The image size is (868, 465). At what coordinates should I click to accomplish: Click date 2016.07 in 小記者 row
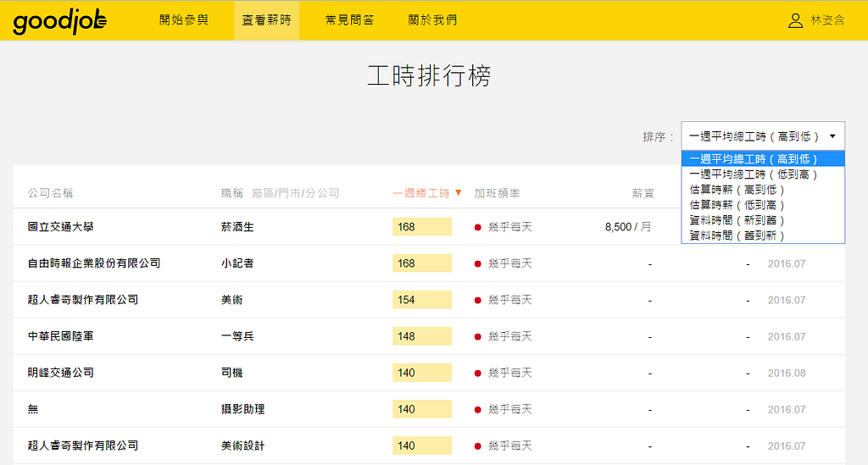tap(787, 263)
